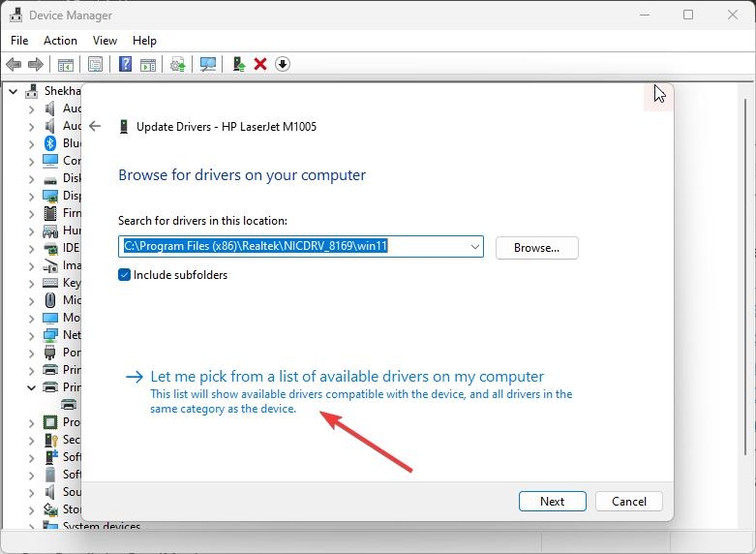Uncheck the Include subfolders checkbox
Viewport: 756px width, 554px height.
point(125,275)
